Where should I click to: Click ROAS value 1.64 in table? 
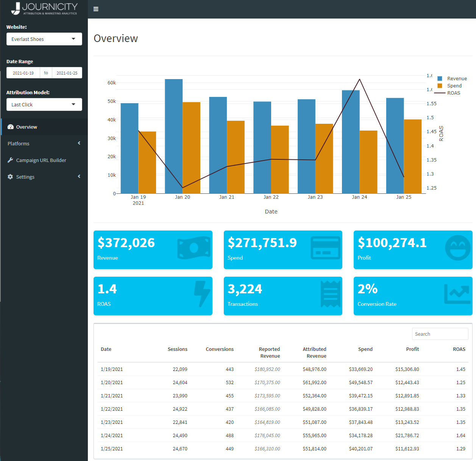point(461,436)
